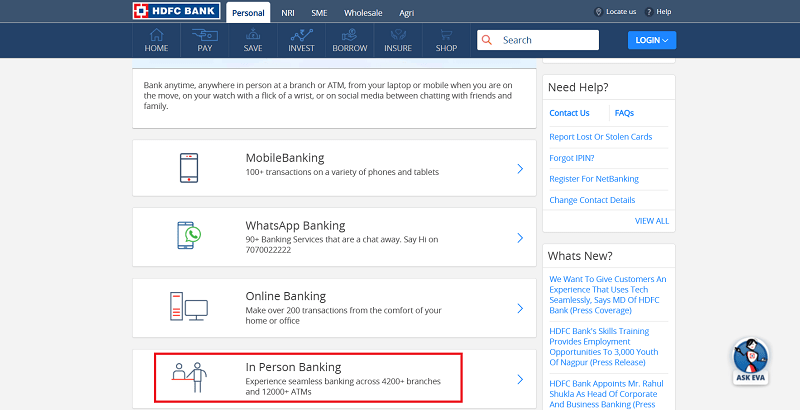800x410 pixels.
Task: Open the MobileBanking heading
Action: point(285,158)
